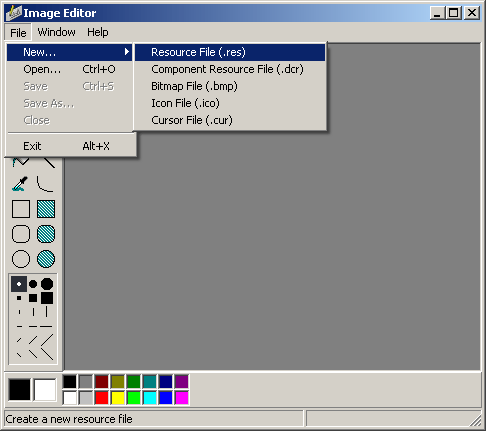This screenshot has height=431, width=486.
Task: Open the Window menu
Action: coord(56,32)
